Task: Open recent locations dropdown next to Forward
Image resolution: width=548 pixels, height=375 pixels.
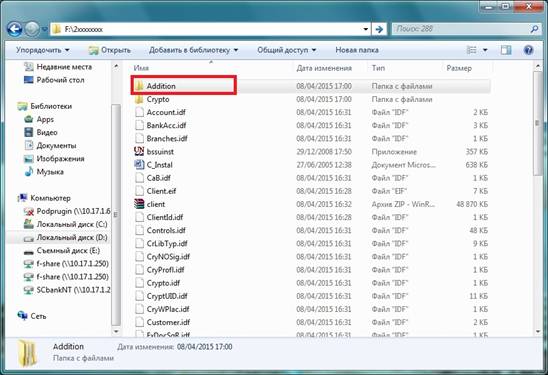Action: tap(45, 29)
